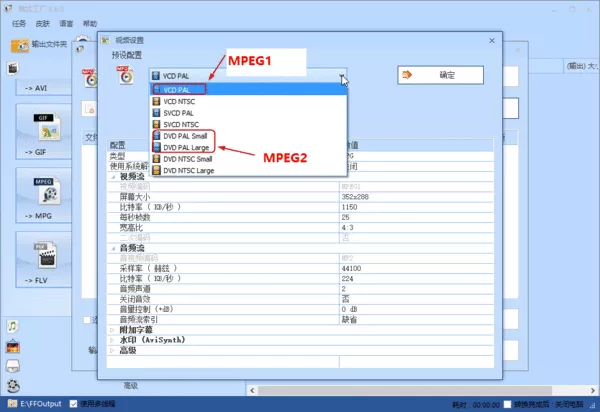Expand the 水印 (AviSynth) section
600x412 pixels.
[x=112, y=340]
